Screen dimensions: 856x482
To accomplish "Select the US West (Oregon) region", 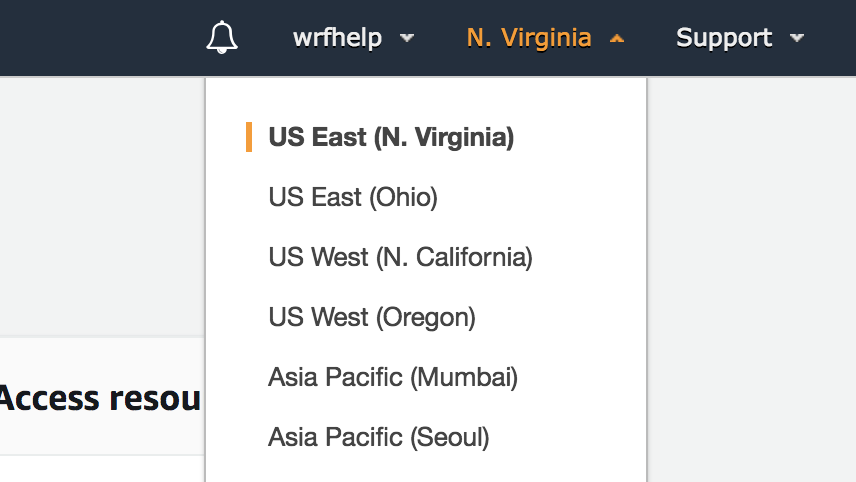I will pos(372,317).
